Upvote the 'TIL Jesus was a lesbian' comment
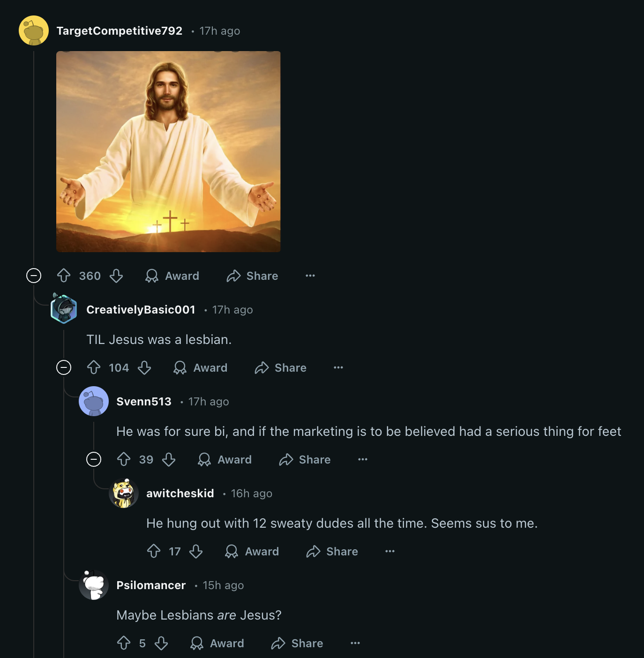 [x=94, y=367]
